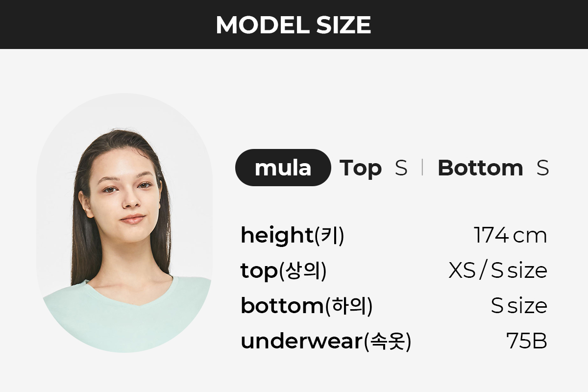Select the bottom(하의) row label
Viewport: 588px width, 392px height.
[307, 306]
